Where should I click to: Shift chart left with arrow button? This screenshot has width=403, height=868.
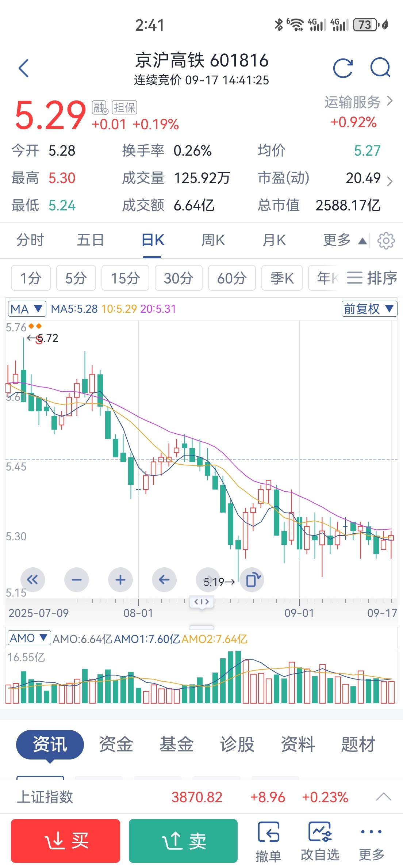point(164,580)
